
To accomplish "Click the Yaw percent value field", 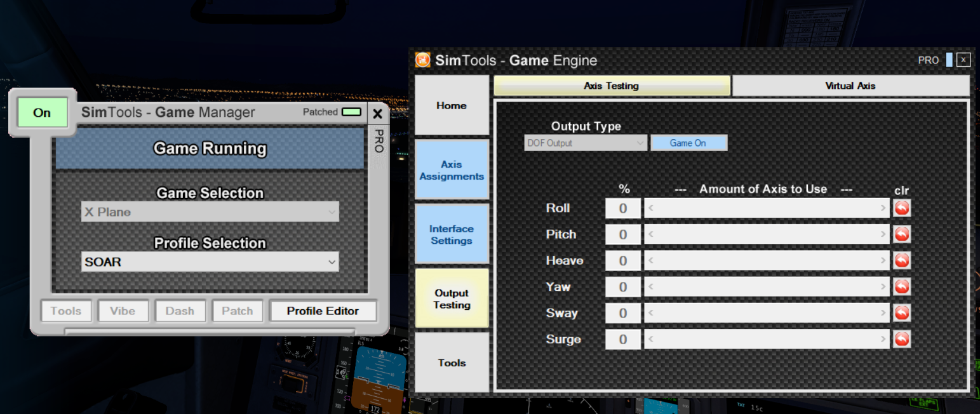I will 623,287.
